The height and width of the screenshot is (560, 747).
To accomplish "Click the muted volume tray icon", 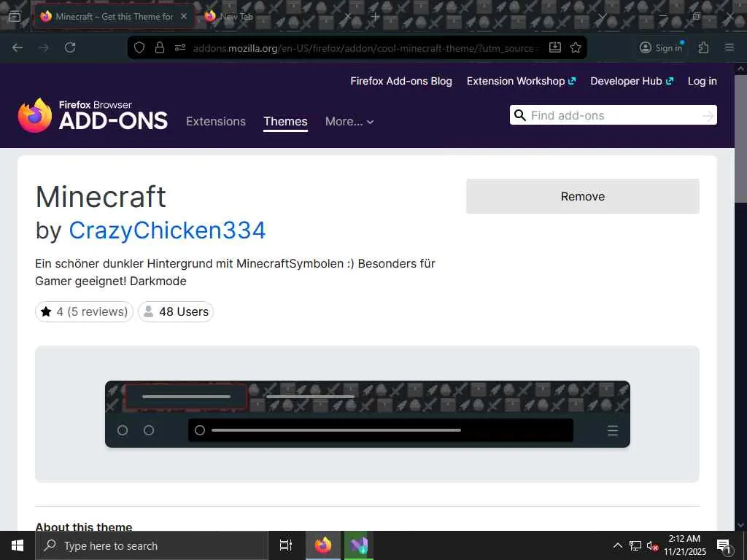I will (652, 545).
